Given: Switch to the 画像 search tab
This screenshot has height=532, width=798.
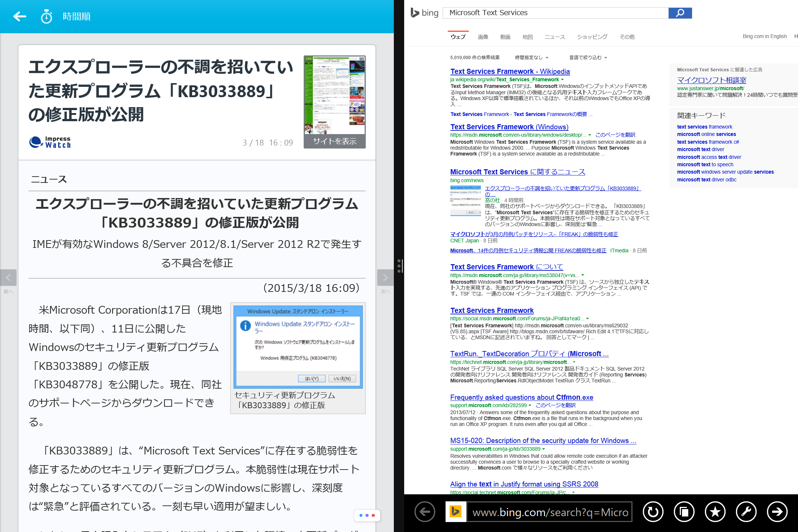Looking at the screenshot, I should (x=482, y=37).
